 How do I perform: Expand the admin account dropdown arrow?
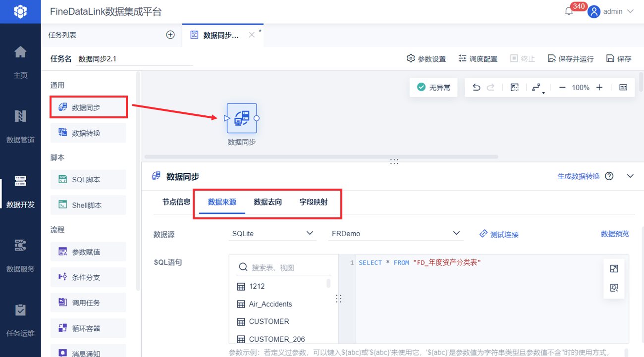(x=630, y=11)
